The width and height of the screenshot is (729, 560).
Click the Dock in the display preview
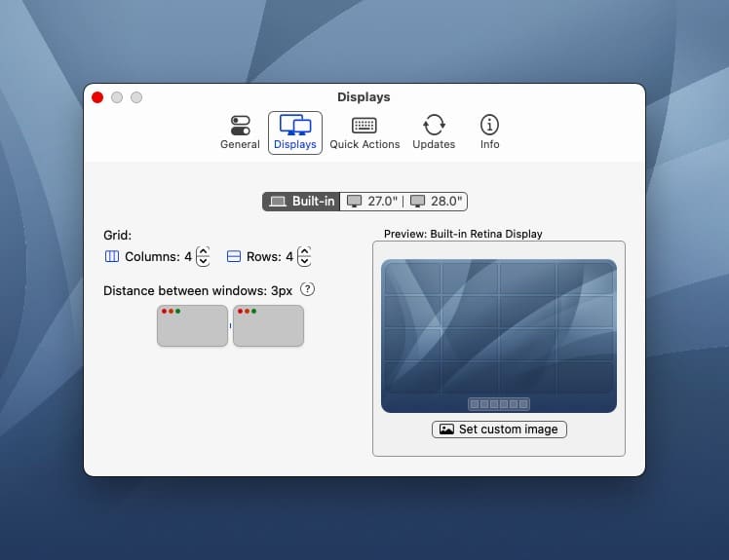pyautogui.click(x=498, y=404)
